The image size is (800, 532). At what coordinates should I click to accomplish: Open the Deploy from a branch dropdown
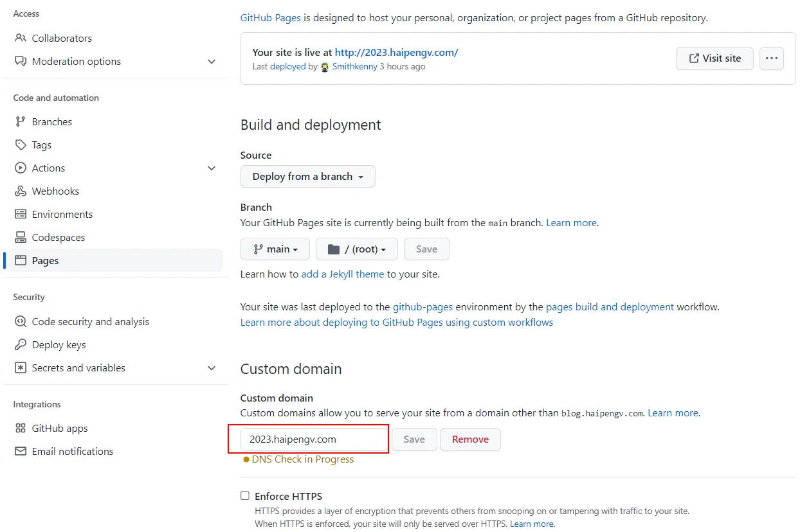(x=308, y=176)
